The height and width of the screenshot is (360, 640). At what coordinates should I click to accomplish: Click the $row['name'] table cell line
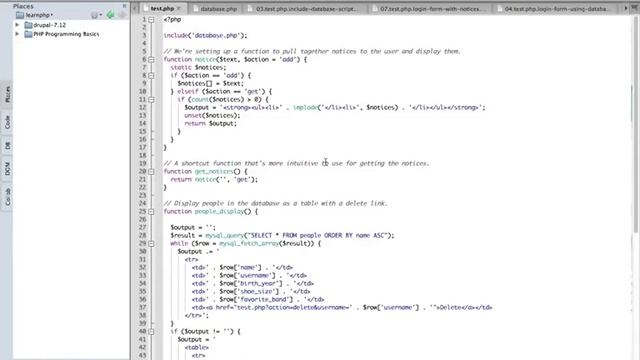coord(242,267)
